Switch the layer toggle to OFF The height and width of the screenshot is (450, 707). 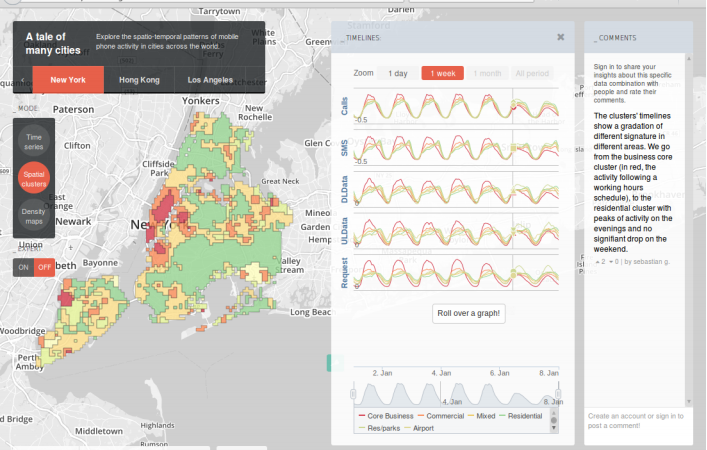(44, 267)
